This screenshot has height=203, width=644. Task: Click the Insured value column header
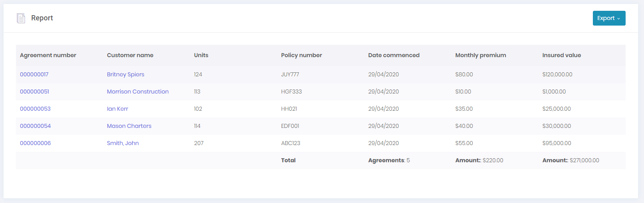click(561, 55)
